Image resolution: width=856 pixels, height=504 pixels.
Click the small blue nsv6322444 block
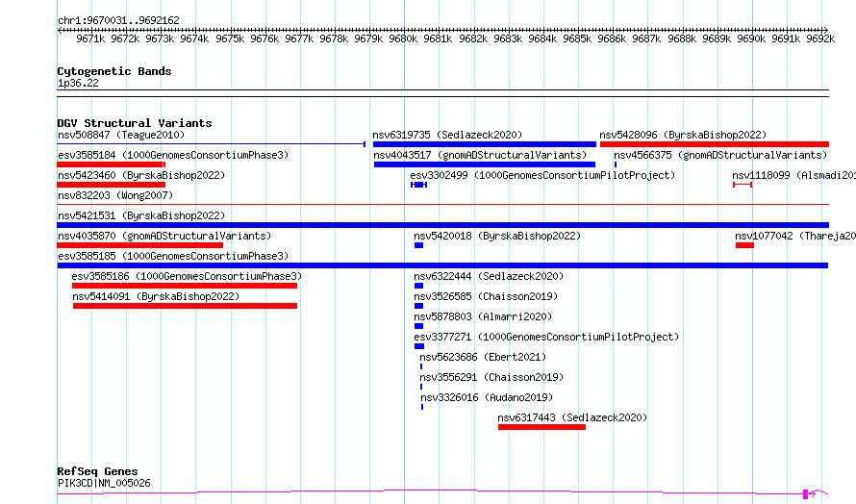pyautogui.click(x=418, y=286)
